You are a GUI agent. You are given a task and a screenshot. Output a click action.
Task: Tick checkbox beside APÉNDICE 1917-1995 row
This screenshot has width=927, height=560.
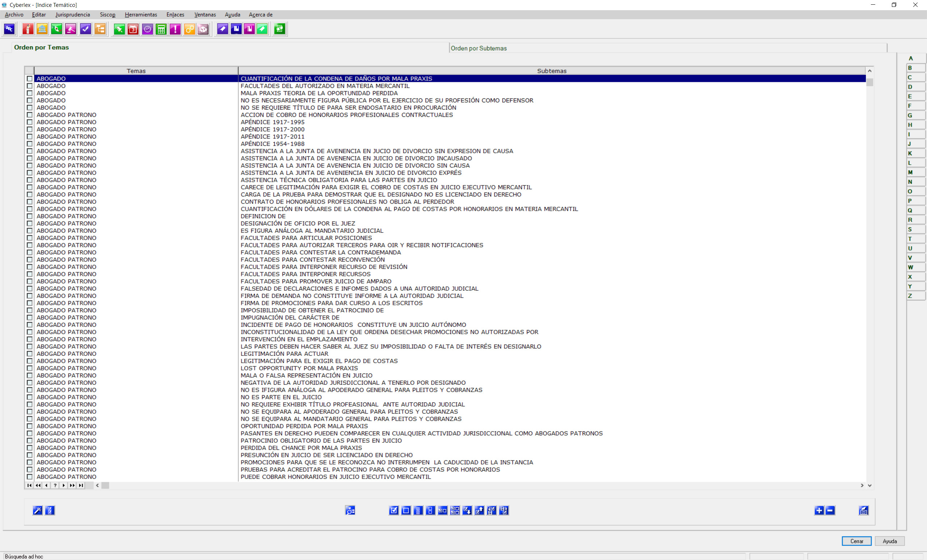[30, 122]
